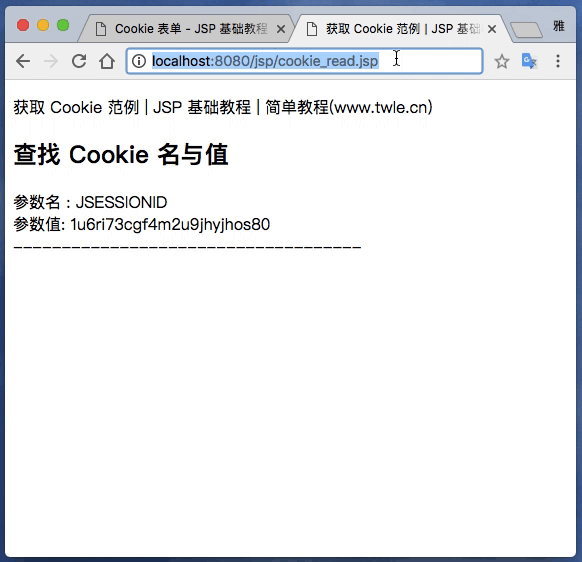This screenshot has height=562, width=582.
Task: Click the 雅 profile button
Action: pyautogui.click(x=558, y=26)
